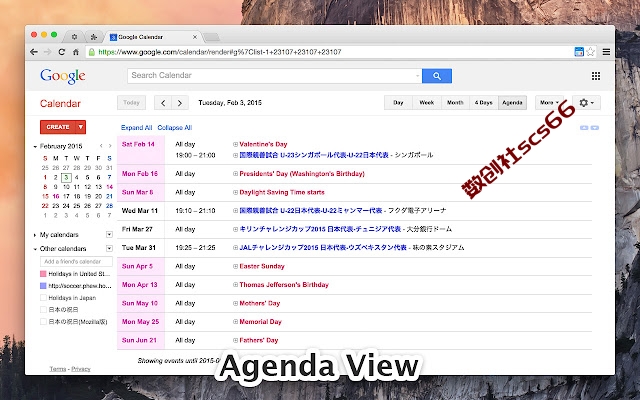Click the Today button
Screen dimensions: 640x400
point(131,103)
